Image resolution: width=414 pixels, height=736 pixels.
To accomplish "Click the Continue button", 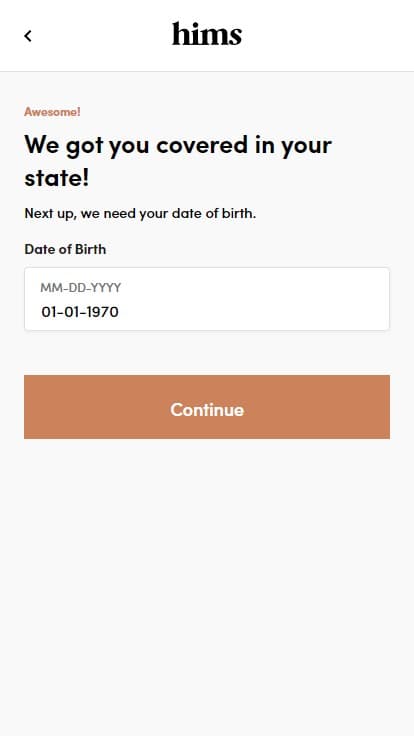I will pyautogui.click(x=207, y=407).
